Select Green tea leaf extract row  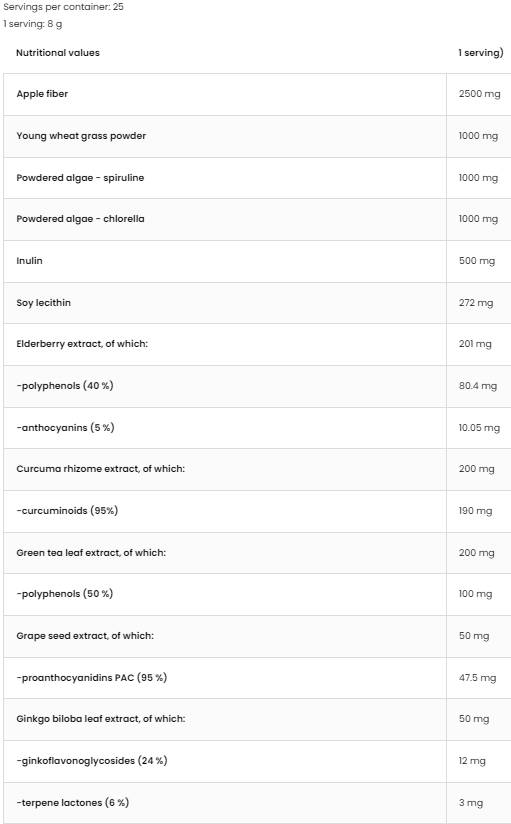click(x=257, y=553)
